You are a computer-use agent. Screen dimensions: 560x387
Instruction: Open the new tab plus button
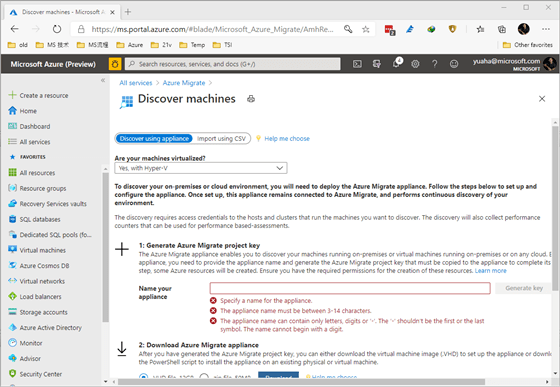click(128, 12)
